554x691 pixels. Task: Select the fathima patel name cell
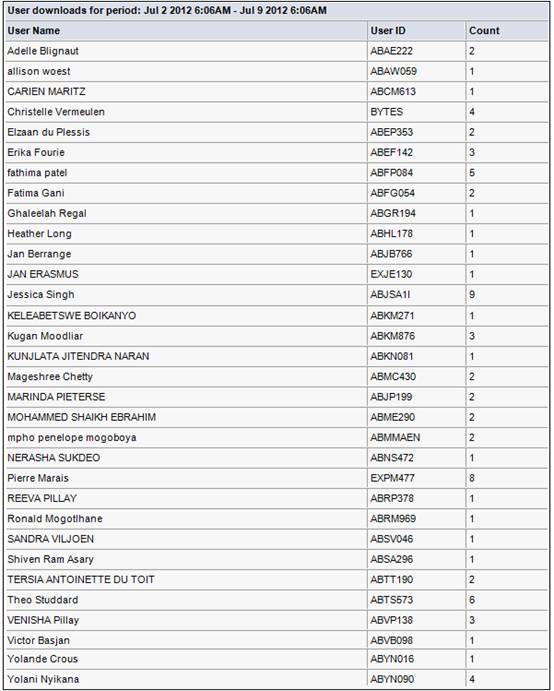coord(37,173)
